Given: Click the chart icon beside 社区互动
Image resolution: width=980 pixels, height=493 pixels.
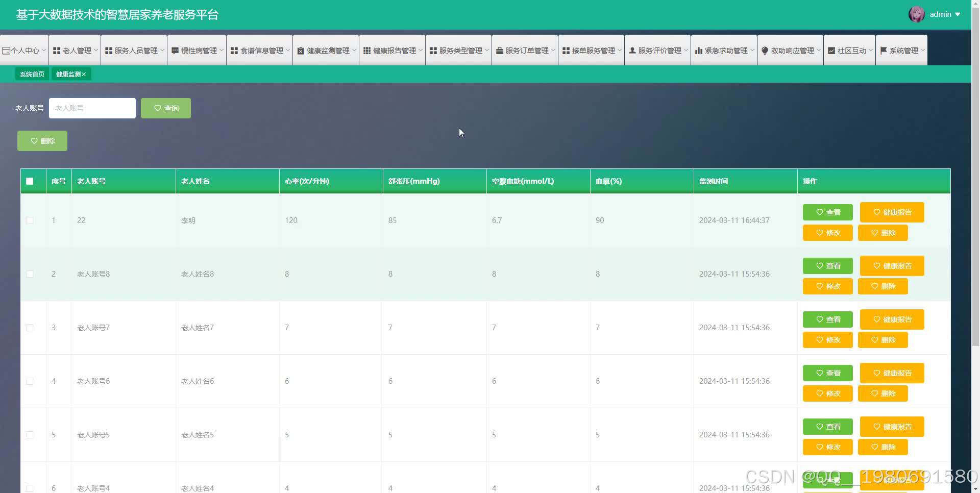Looking at the screenshot, I should (831, 51).
